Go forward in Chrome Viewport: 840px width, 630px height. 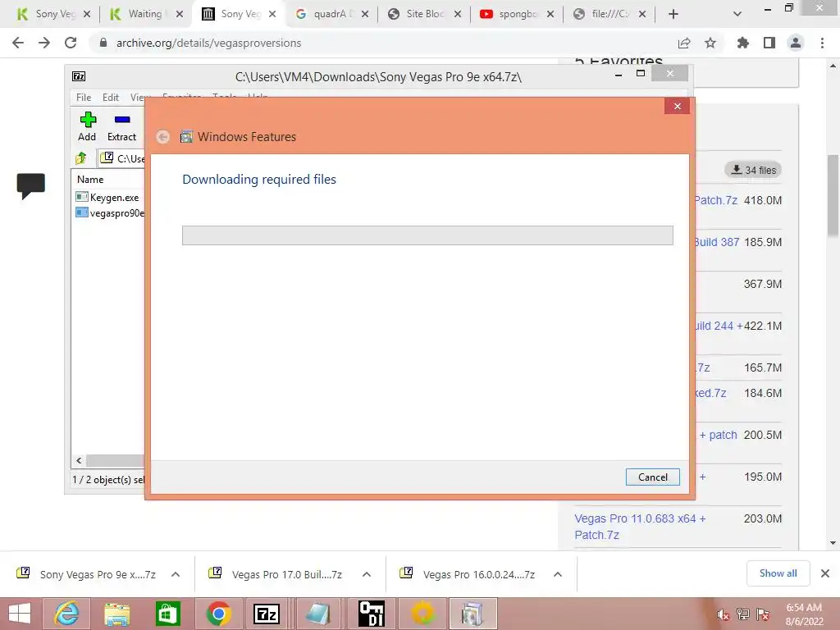click(44, 43)
